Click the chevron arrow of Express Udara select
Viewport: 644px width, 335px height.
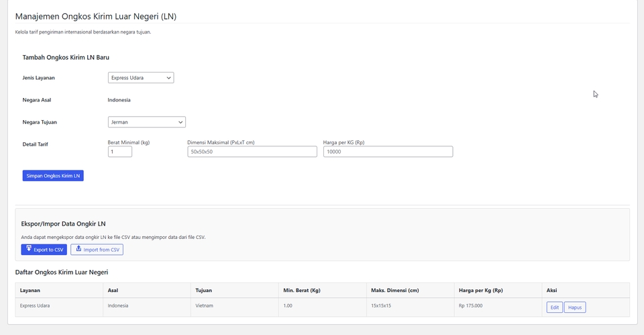(168, 78)
